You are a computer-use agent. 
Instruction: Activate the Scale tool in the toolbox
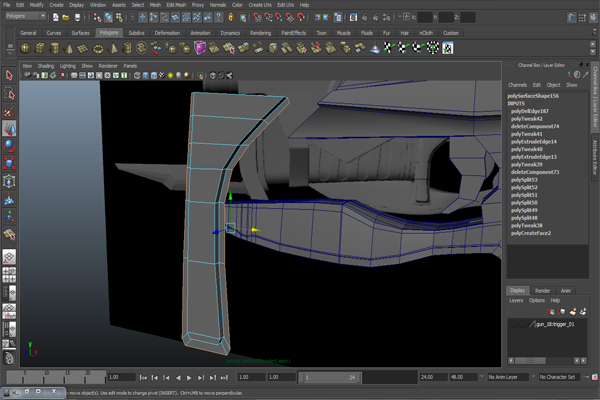[x=9, y=163]
